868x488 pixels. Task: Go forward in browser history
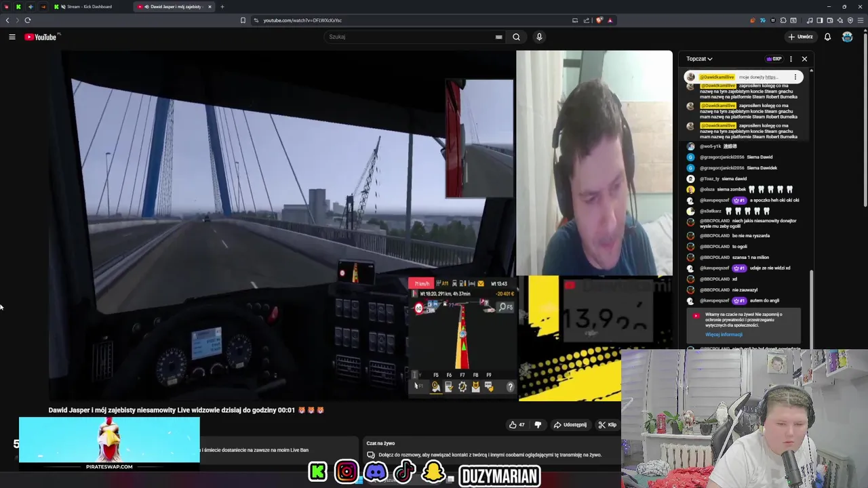tap(18, 20)
